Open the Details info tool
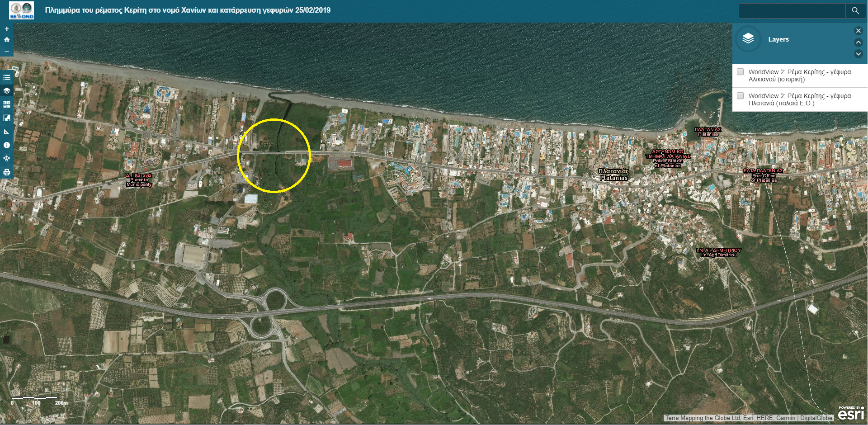868x425 pixels. click(7, 145)
